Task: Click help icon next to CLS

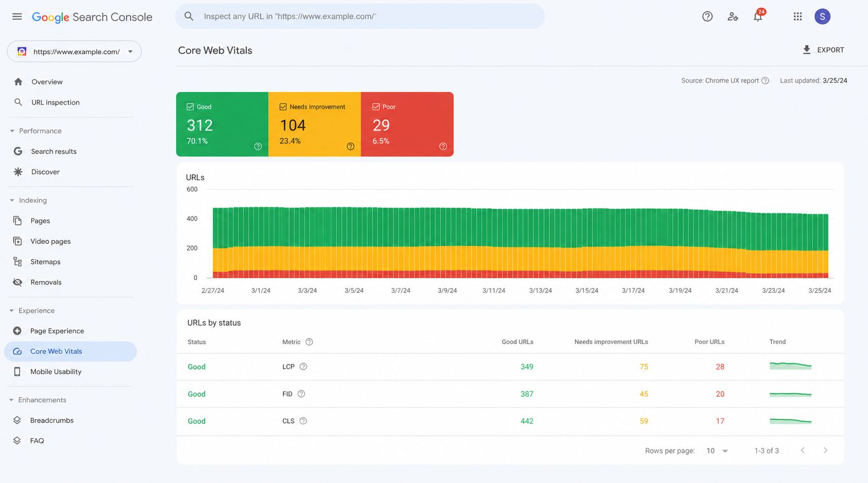Action: pyautogui.click(x=304, y=421)
